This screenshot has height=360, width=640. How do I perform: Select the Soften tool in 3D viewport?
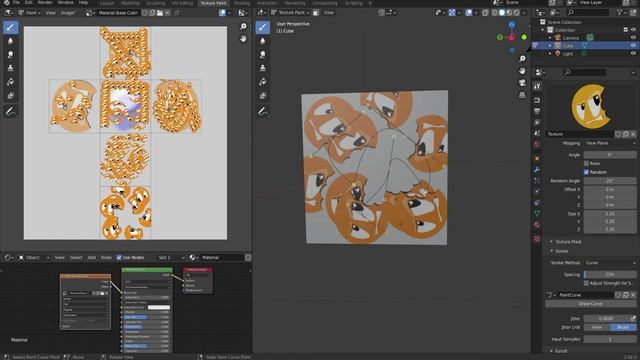(x=263, y=41)
